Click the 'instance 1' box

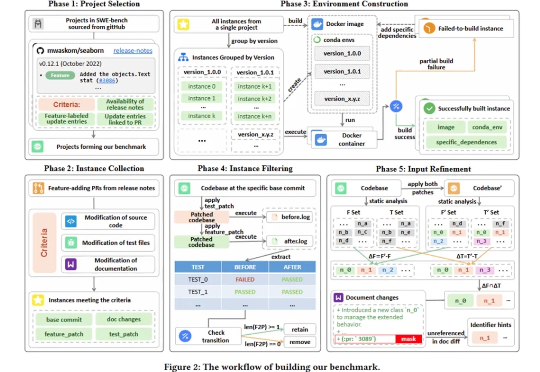tap(201, 99)
